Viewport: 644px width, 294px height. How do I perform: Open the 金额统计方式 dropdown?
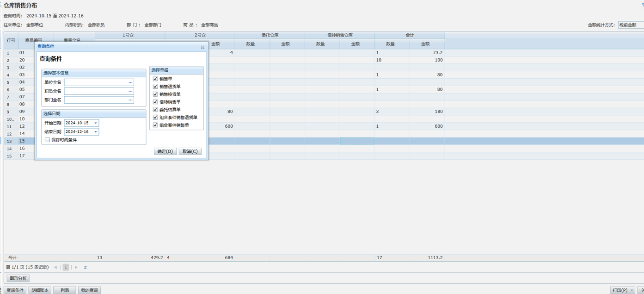click(x=631, y=25)
